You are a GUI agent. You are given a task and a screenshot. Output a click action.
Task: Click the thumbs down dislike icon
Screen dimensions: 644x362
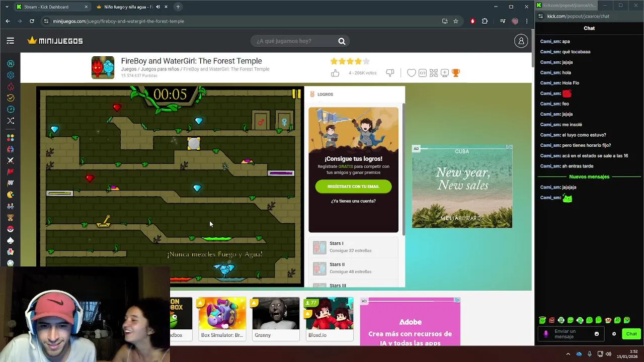pos(390,73)
